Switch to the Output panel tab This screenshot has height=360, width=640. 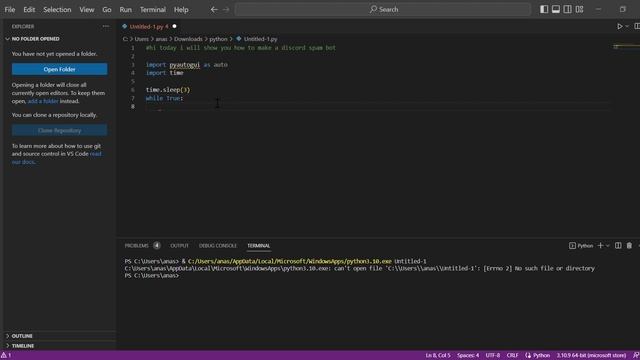[179, 245]
